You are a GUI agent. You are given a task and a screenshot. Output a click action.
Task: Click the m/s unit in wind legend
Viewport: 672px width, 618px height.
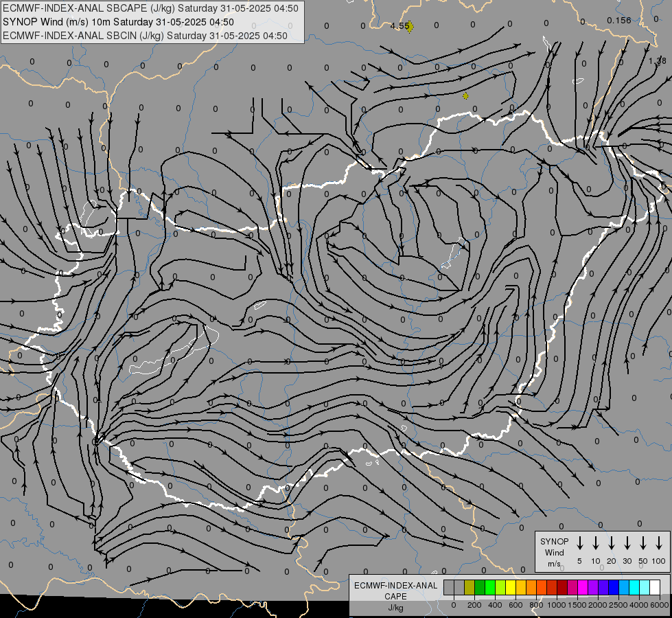click(554, 564)
